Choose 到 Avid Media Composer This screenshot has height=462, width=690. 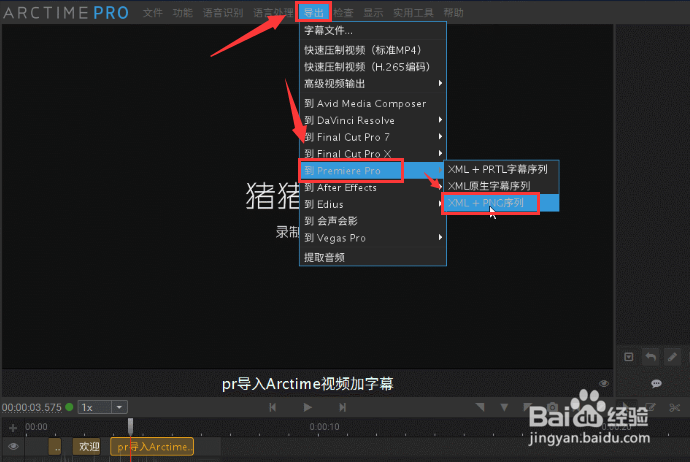[373, 103]
